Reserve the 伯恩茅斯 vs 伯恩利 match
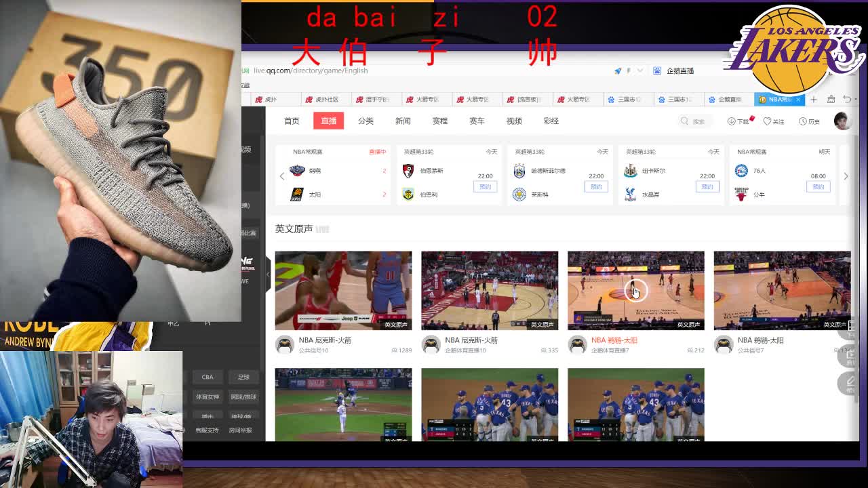868x488 pixels. 485,186
